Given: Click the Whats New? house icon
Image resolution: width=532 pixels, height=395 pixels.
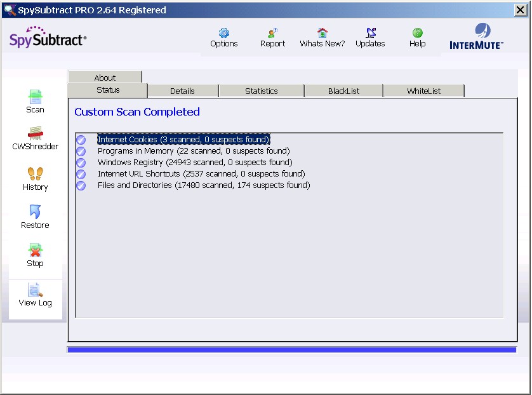Looking at the screenshot, I should (x=323, y=33).
